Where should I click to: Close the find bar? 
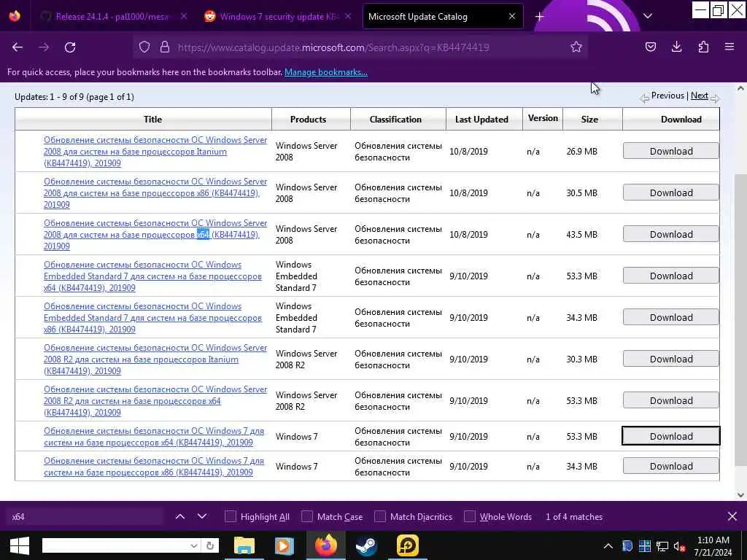[732, 516]
